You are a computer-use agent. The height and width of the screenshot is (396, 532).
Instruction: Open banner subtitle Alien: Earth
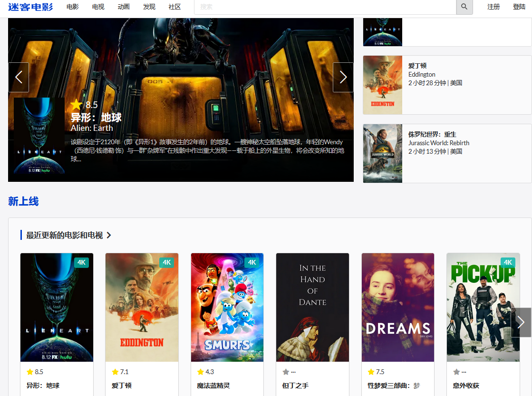click(x=92, y=128)
